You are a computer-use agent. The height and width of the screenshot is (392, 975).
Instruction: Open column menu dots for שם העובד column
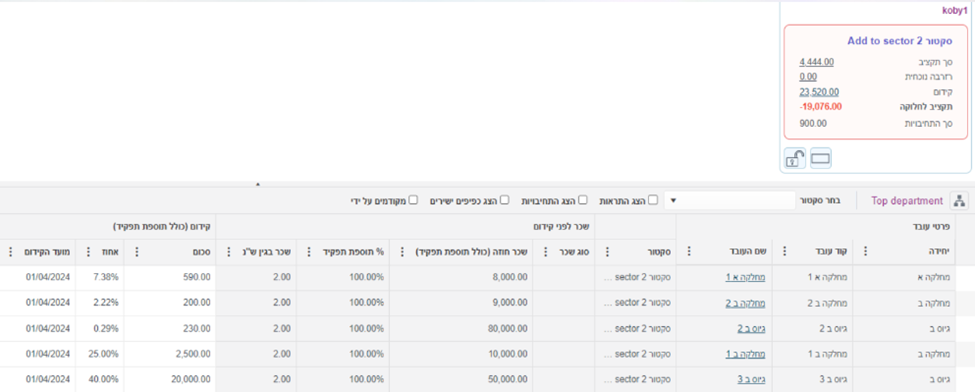pyautogui.click(x=689, y=251)
